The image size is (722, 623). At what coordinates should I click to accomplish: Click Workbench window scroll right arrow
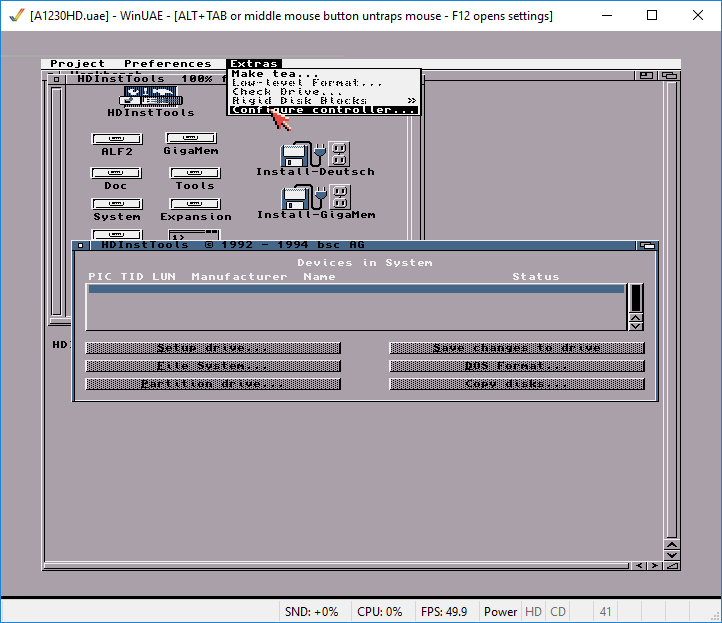[x=655, y=566]
